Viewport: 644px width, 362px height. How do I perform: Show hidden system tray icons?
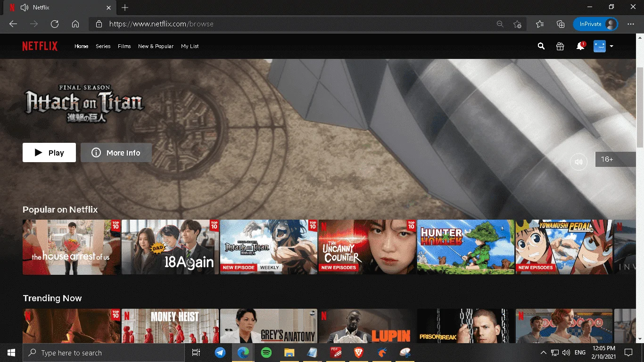point(544,353)
